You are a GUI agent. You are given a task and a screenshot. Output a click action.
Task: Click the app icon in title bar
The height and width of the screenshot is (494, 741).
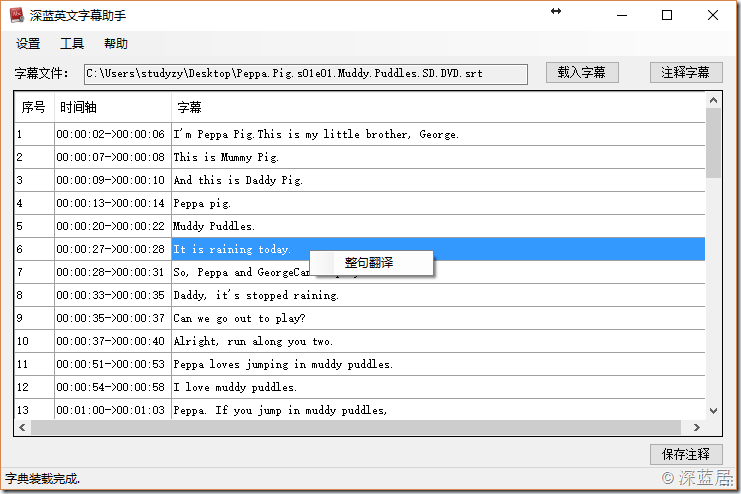tap(17, 15)
